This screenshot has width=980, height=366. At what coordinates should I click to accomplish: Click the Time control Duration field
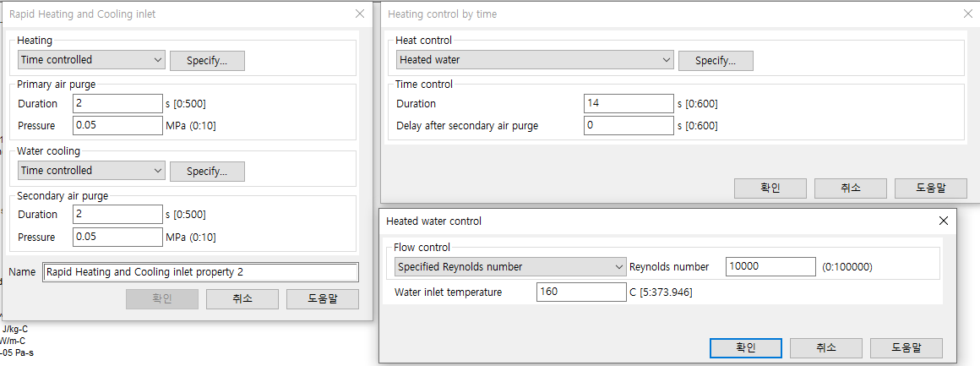[x=629, y=103]
